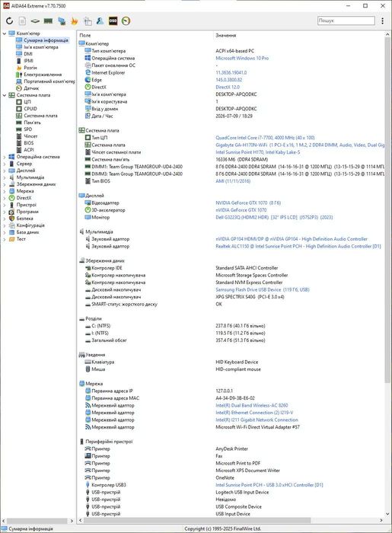Open the black OSD panel toolbar icon
The width and height of the screenshot is (392, 533).
(x=113, y=21)
